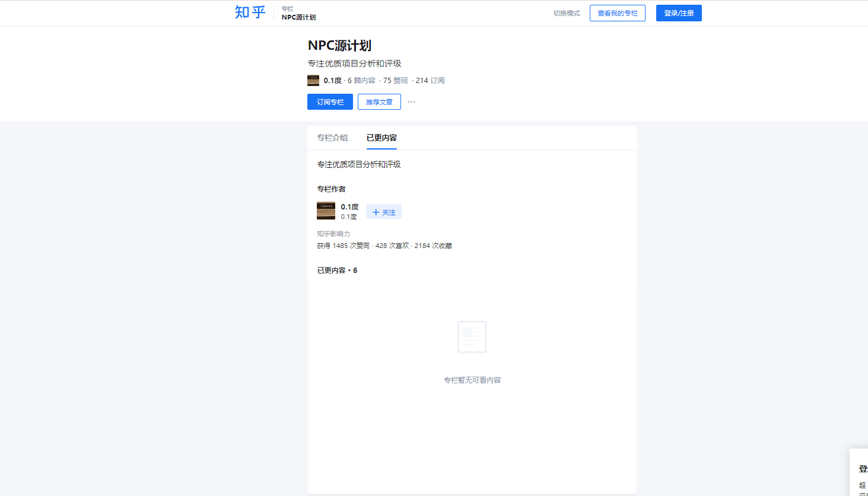Image resolution: width=868 pixels, height=496 pixels.
Task: Subscribe by clicking 订阅专栏
Action: point(330,101)
